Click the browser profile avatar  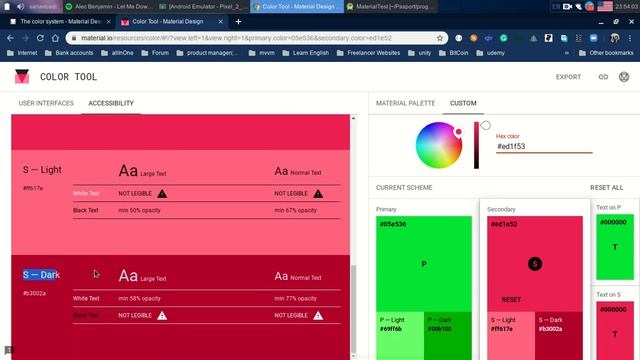tap(615, 38)
